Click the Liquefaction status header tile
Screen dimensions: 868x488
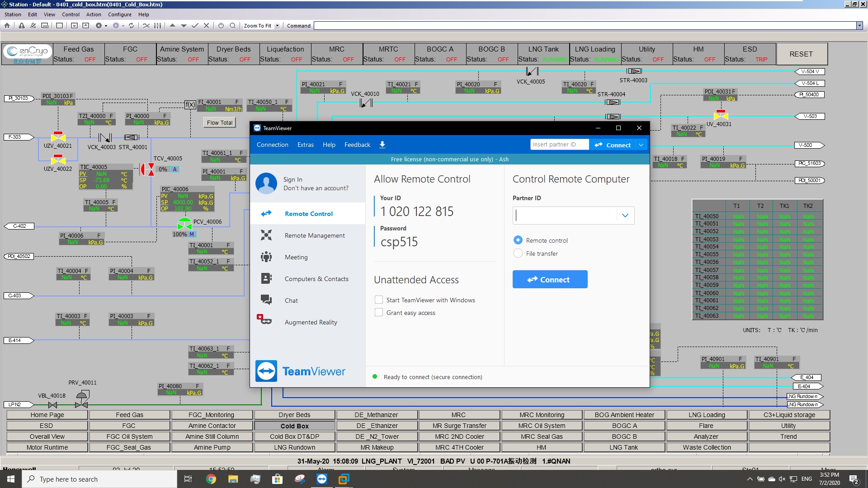(285, 54)
